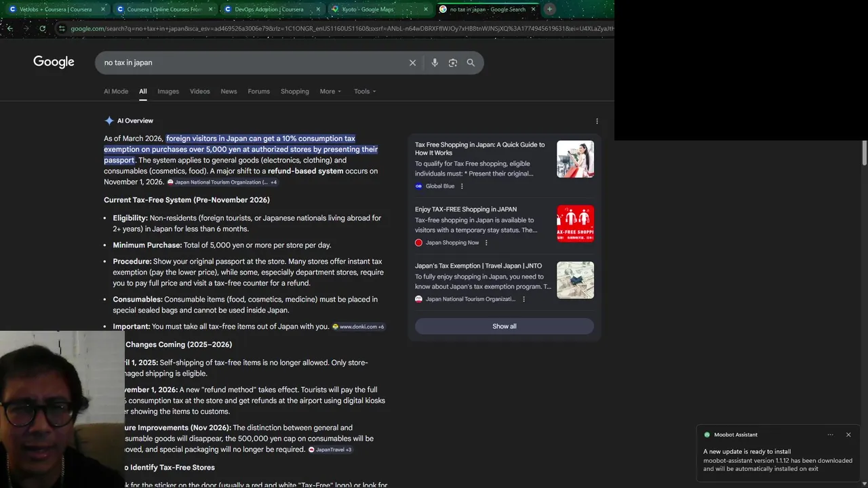This screenshot has height=488, width=868.
Task: Open Japan National Tourism Organization source chip
Action: 222,182
